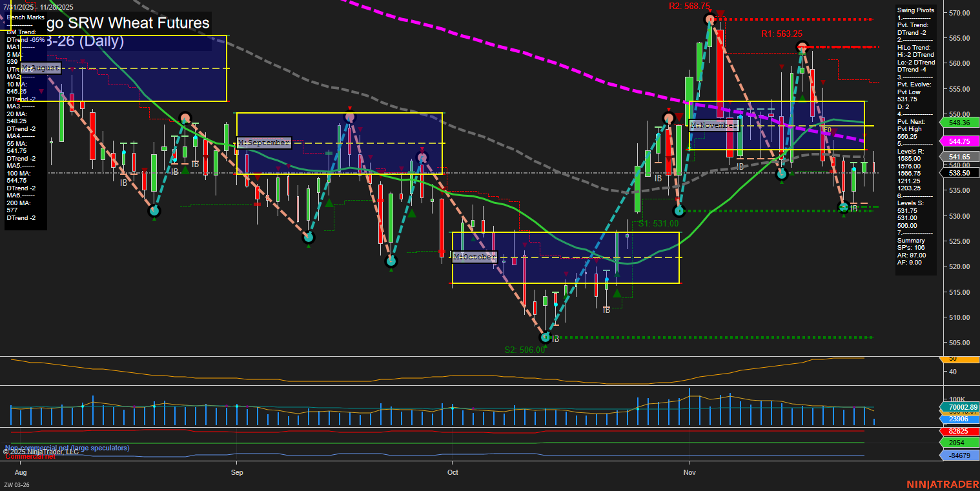Screen dimensions: 980x491
Task: Click the 20 MA: 548.25 entry
Action: click(17, 117)
